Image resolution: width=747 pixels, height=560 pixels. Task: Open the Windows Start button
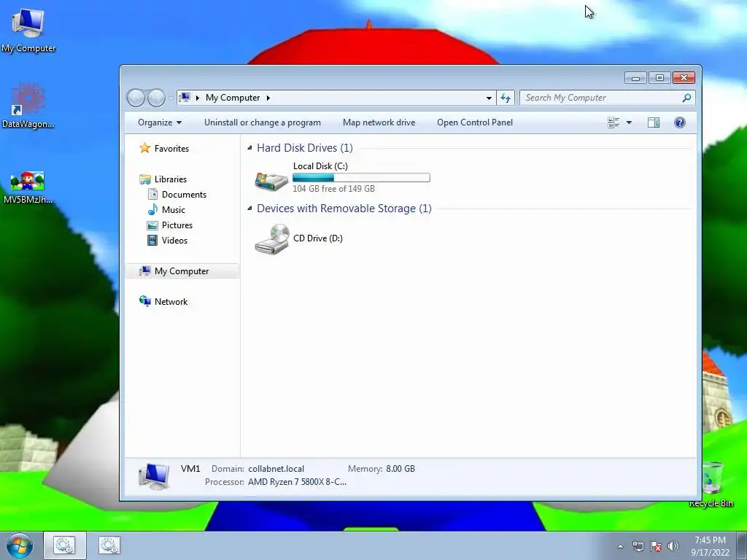point(20,545)
